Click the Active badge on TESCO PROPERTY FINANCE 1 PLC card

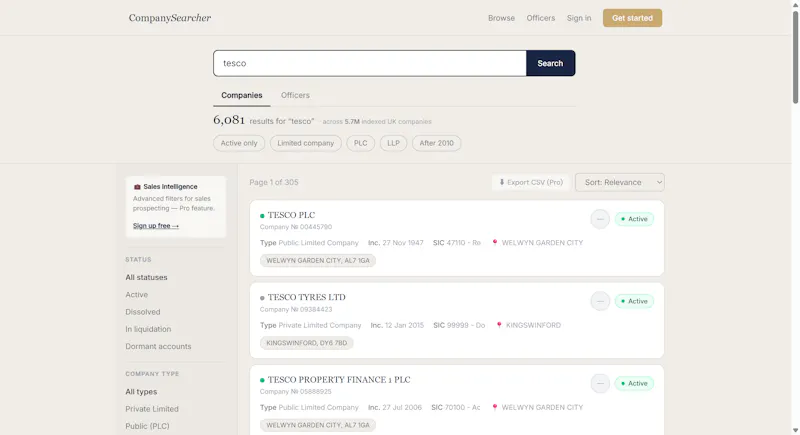(634, 383)
